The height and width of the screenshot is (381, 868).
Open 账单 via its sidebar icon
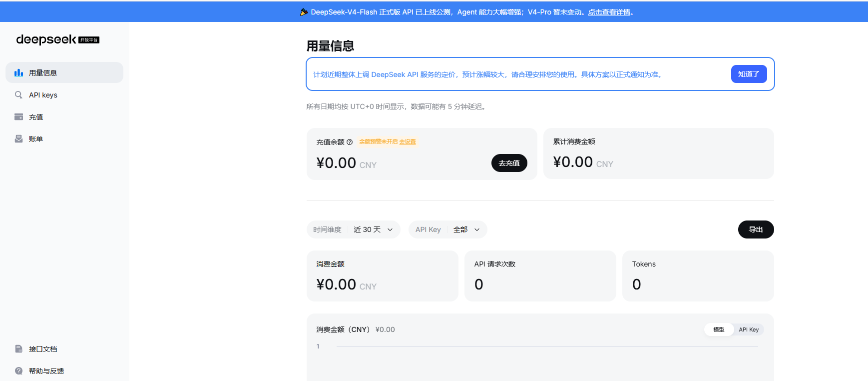coord(19,139)
